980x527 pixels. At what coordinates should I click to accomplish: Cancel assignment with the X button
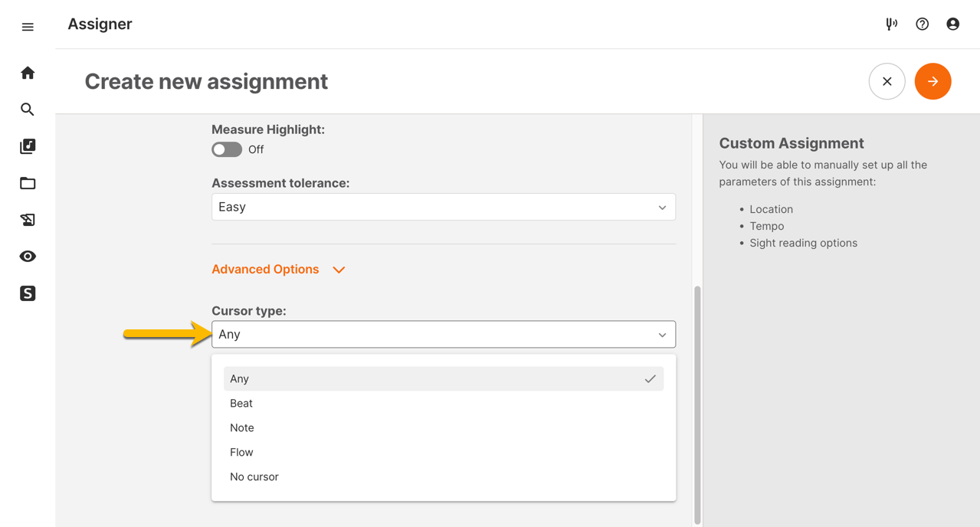point(887,81)
